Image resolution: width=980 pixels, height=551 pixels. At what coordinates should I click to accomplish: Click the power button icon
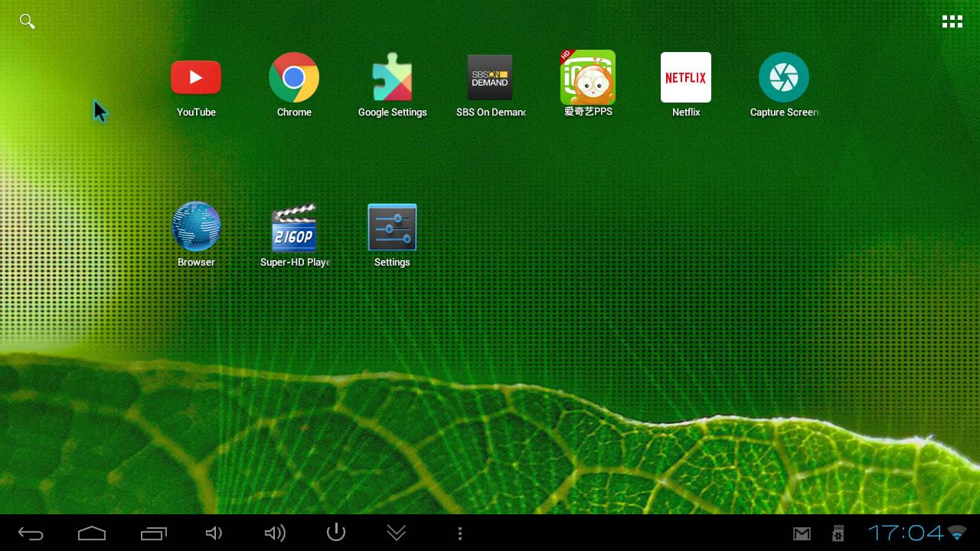336,532
